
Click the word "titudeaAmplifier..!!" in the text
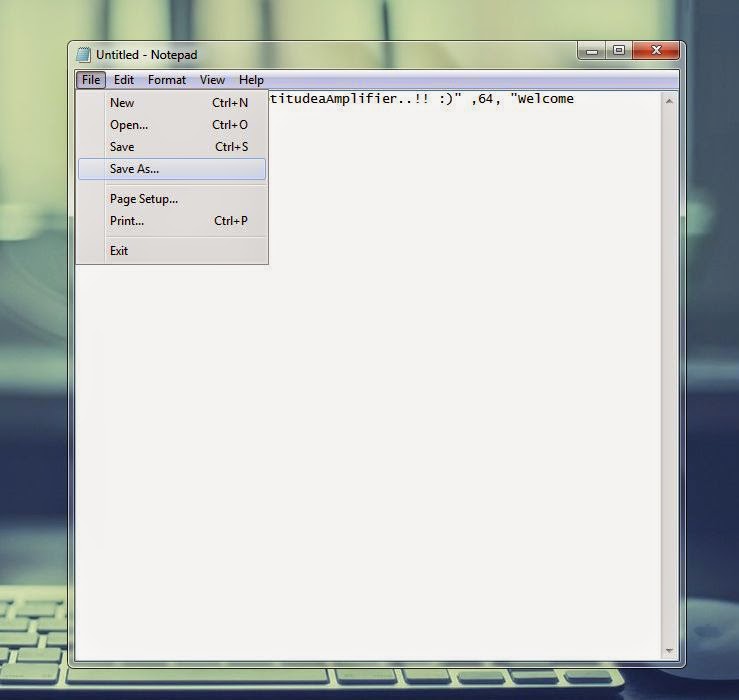[349, 99]
